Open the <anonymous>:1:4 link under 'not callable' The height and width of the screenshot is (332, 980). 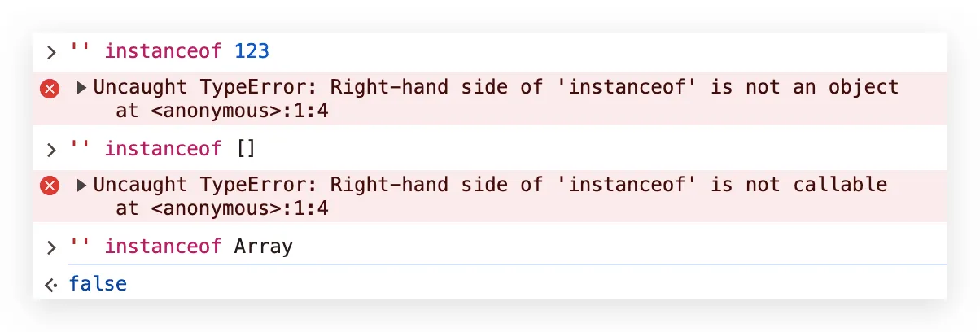239,209
